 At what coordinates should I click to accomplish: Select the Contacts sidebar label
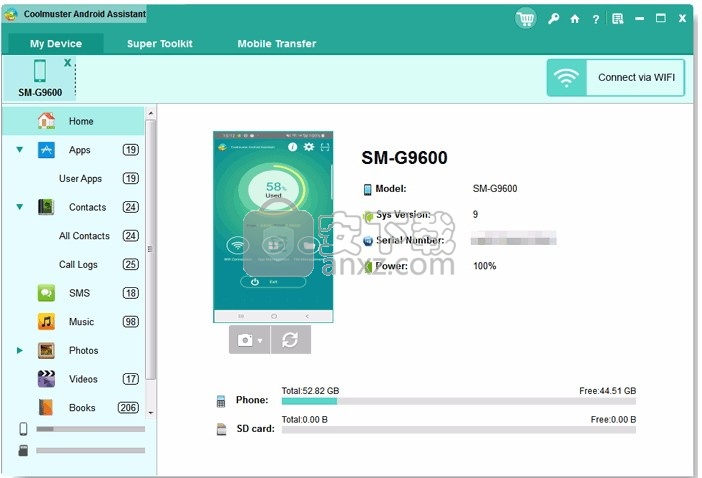click(x=87, y=207)
